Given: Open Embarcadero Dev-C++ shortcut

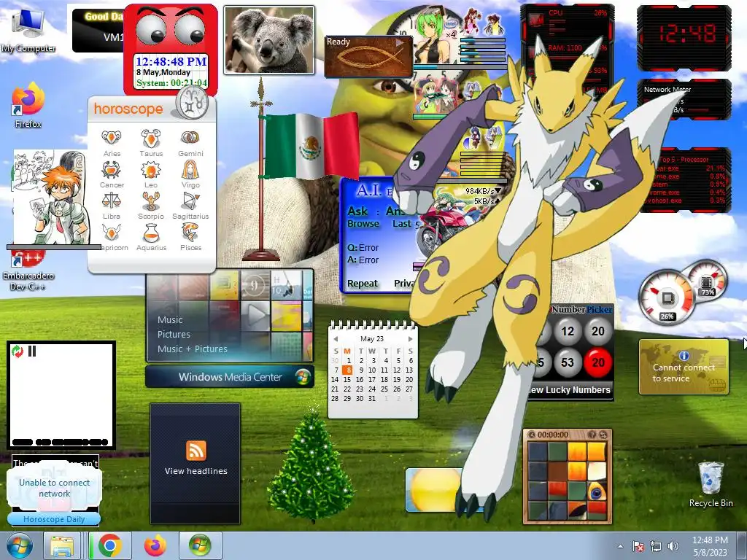Looking at the screenshot, I should tap(28, 270).
